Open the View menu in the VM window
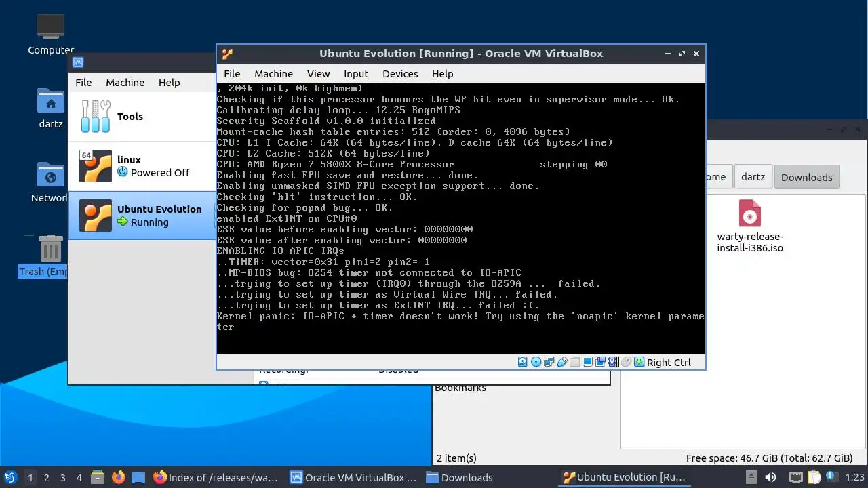 click(318, 74)
